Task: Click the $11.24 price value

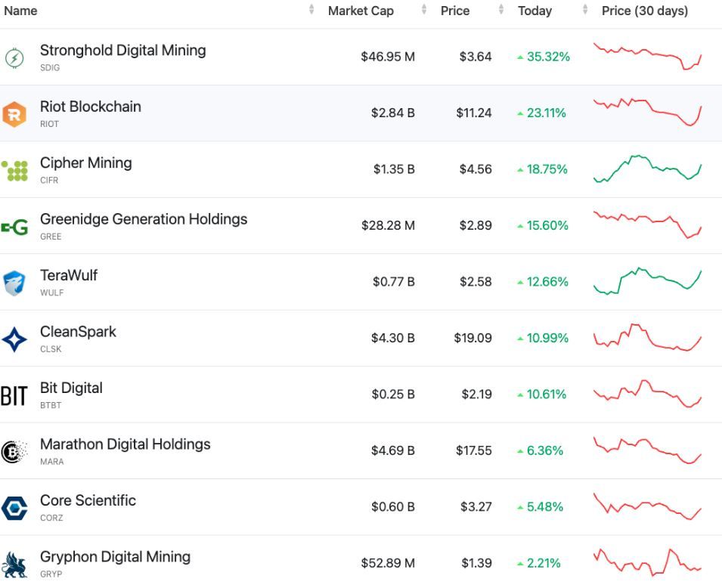Action: [474, 113]
